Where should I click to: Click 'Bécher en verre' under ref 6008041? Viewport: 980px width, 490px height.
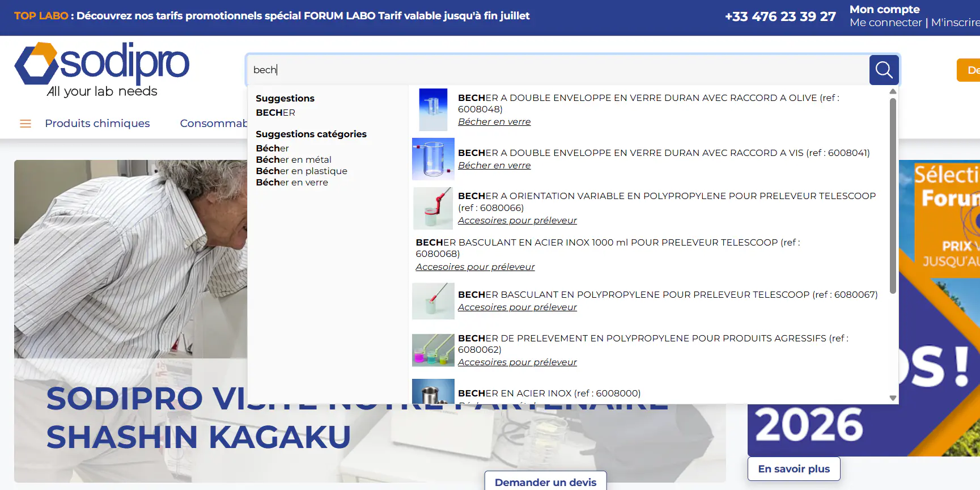tap(494, 165)
